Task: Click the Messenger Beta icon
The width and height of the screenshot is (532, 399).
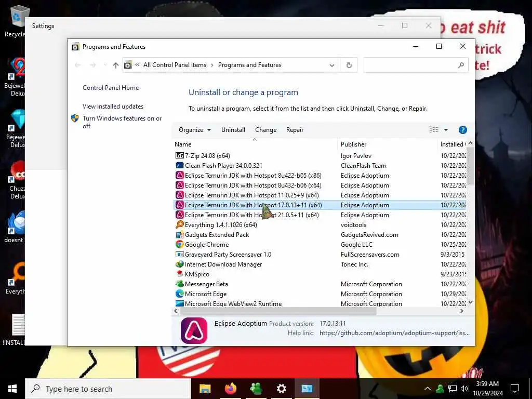Action: click(x=179, y=284)
